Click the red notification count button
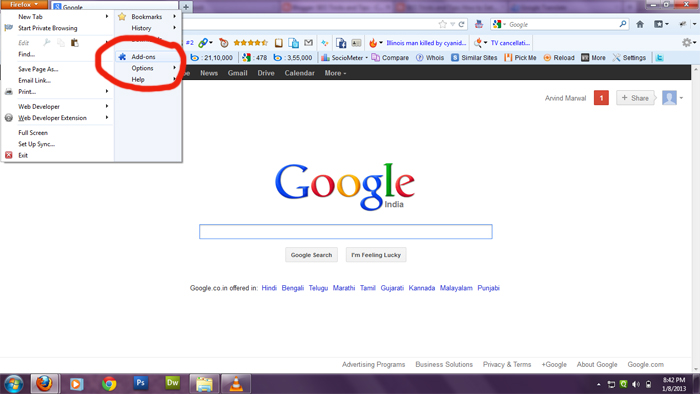 (x=601, y=98)
